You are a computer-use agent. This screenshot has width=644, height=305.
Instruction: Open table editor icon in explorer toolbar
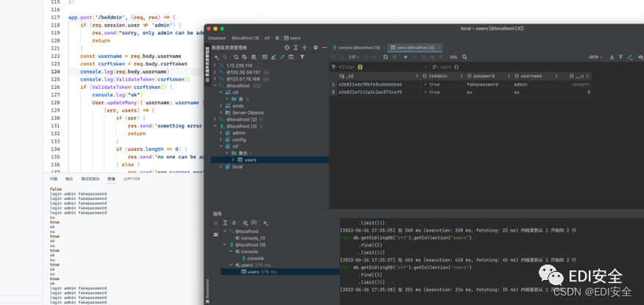tap(264, 57)
